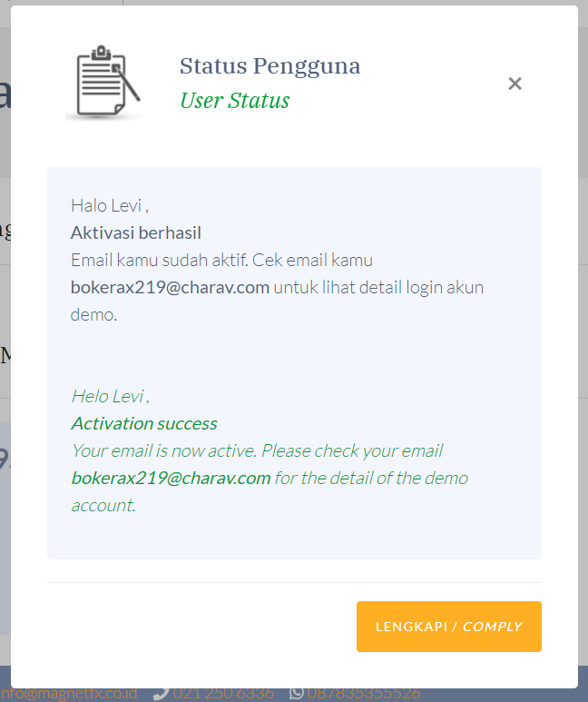Click the green Activation success text
Image resolution: width=588 pixels, height=702 pixels.
click(x=144, y=423)
